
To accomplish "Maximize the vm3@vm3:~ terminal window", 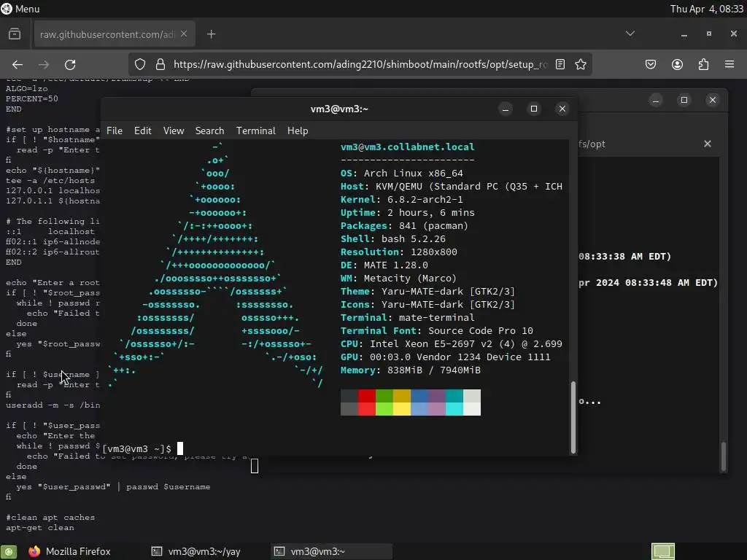I will [x=533, y=109].
